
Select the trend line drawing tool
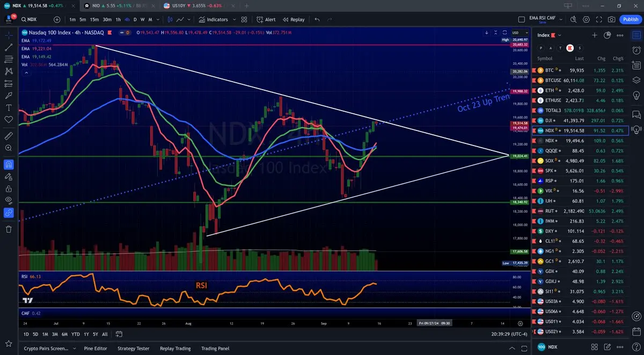coord(9,47)
